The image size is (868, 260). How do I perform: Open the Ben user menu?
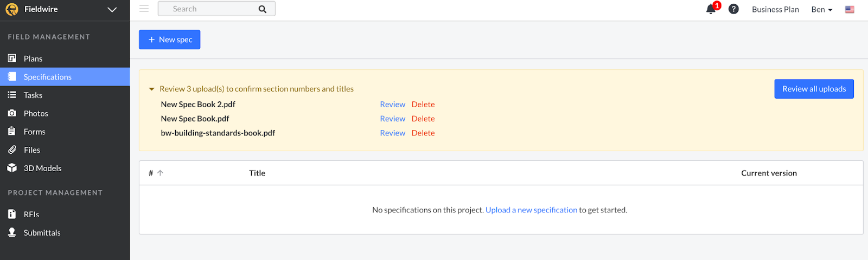(x=821, y=9)
